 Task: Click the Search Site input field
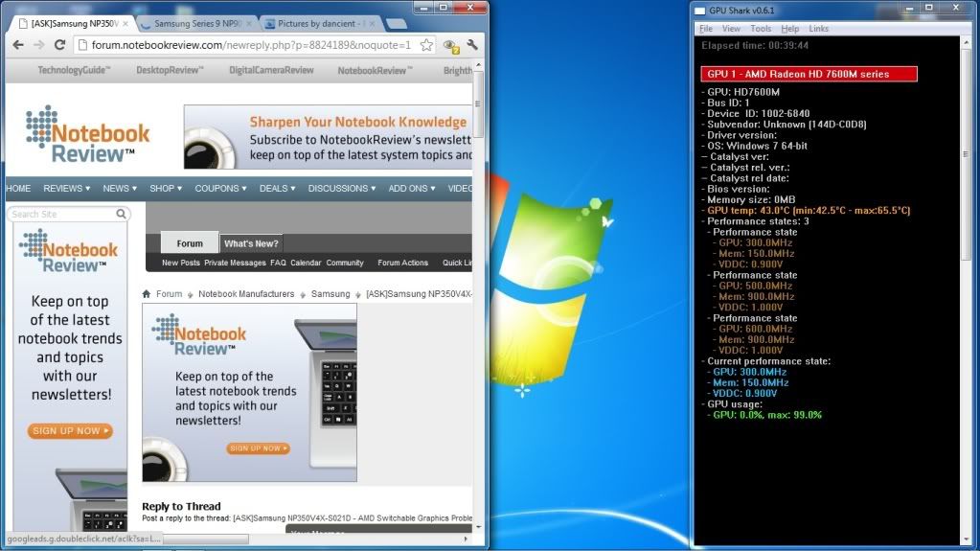click(x=62, y=214)
